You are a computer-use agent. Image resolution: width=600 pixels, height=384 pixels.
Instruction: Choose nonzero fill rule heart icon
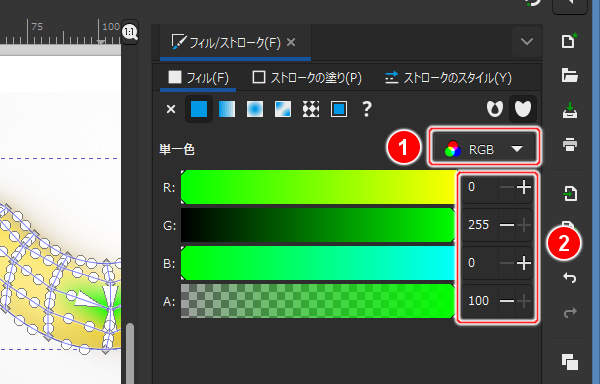(523, 109)
